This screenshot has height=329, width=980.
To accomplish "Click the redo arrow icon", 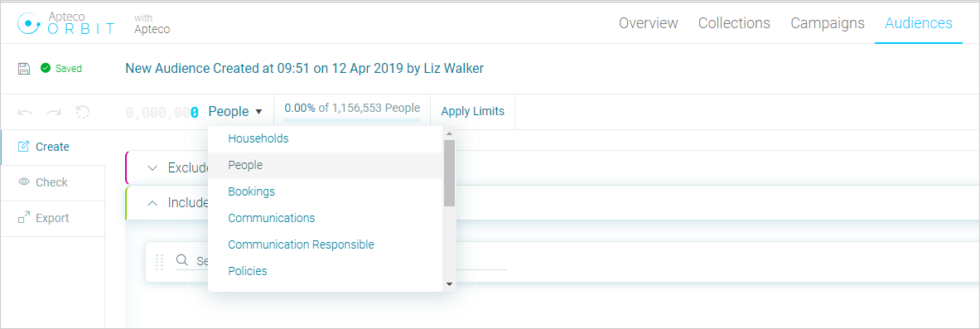I will click(x=54, y=112).
